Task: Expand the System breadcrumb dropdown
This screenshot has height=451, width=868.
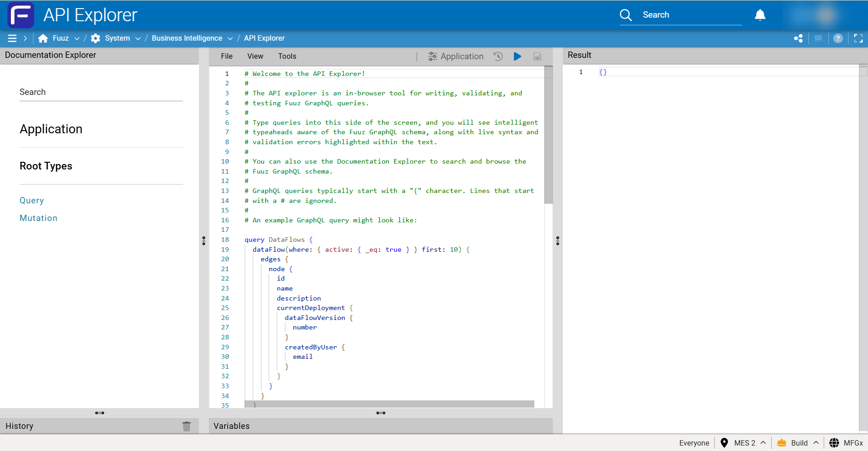Action: point(138,38)
